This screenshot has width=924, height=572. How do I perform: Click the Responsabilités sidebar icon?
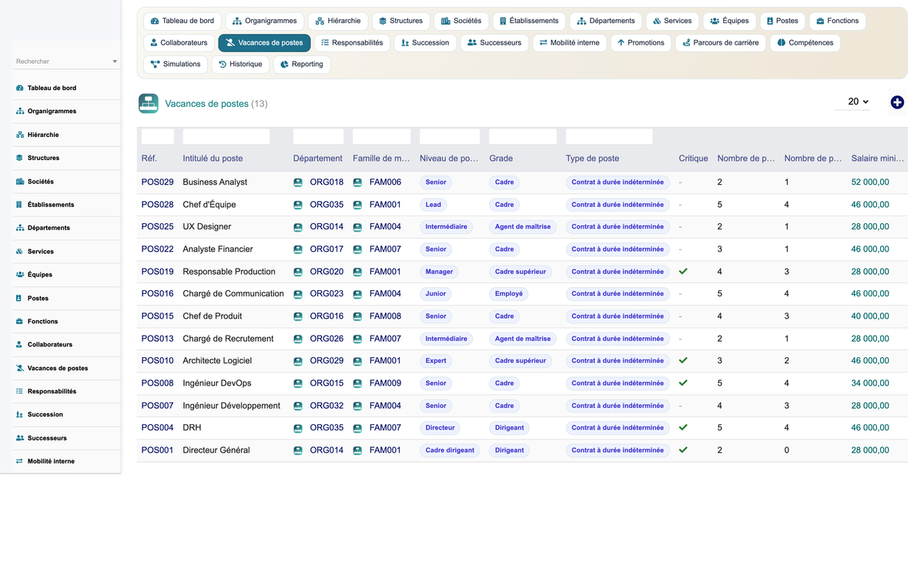click(x=20, y=392)
